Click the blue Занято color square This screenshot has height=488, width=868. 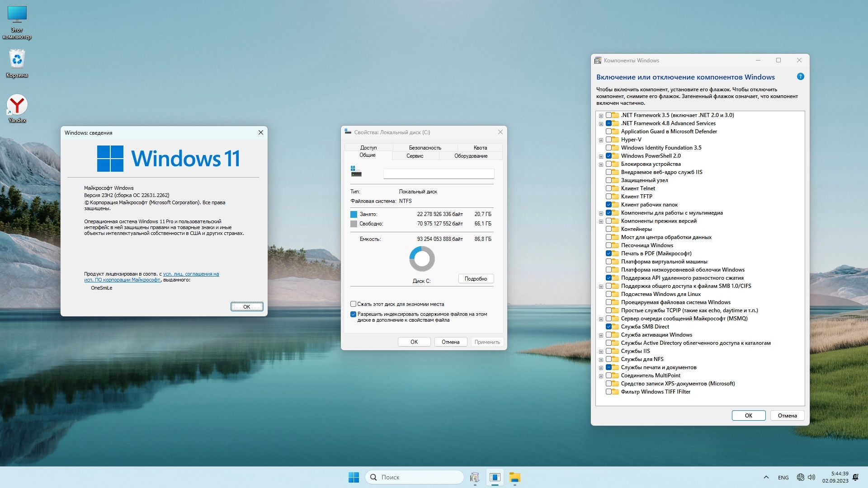click(354, 214)
